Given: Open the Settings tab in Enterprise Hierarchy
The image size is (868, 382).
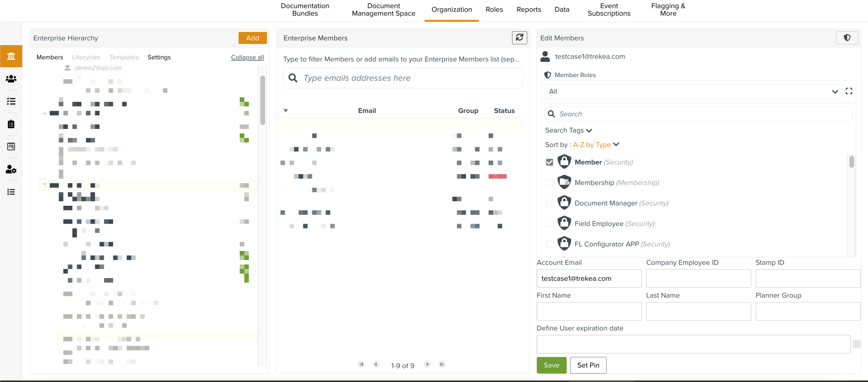Looking at the screenshot, I should (159, 57).
